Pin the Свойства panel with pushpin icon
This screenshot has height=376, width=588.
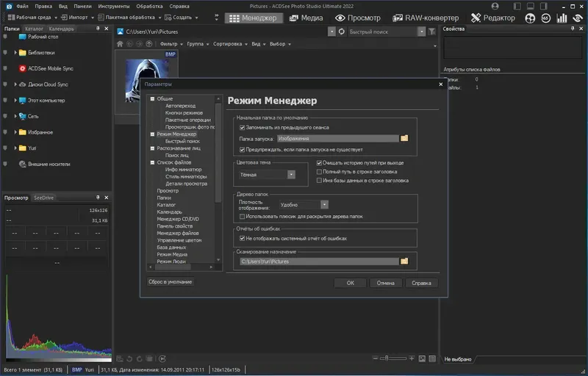[x=573, y=29]
